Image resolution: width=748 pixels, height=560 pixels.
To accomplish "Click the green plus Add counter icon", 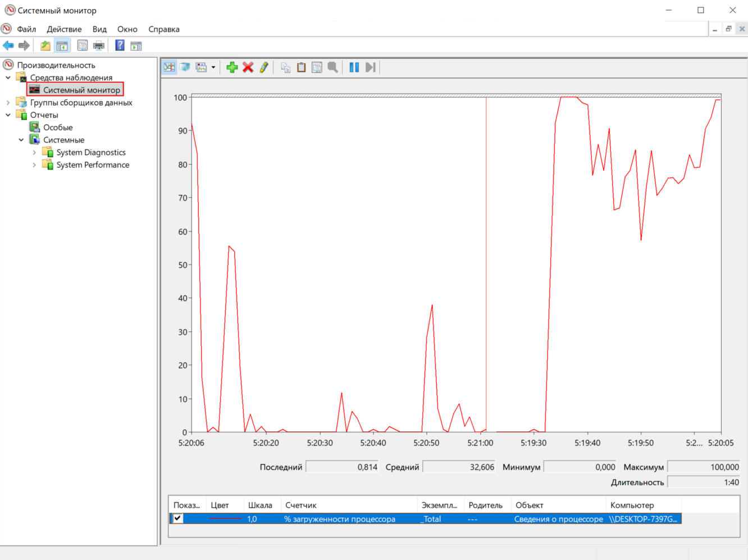I will 232,67.
